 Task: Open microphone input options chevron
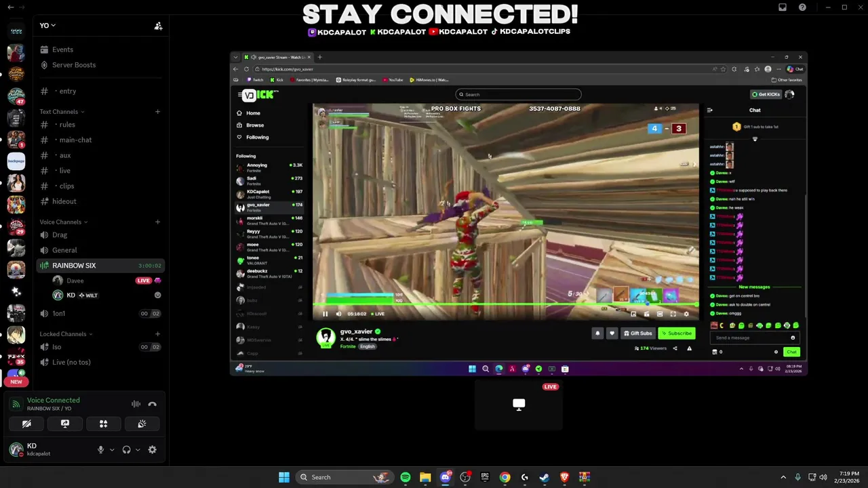point(112,449)
